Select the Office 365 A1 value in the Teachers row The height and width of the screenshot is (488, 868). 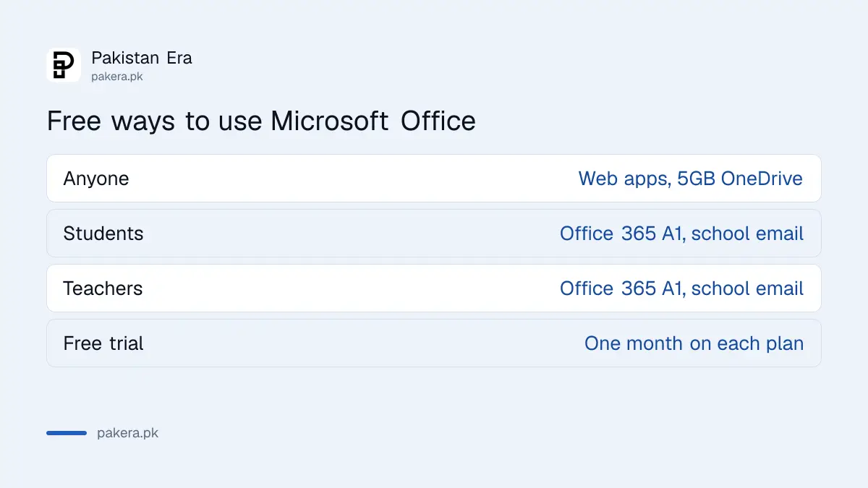click(x=681, y=288)
